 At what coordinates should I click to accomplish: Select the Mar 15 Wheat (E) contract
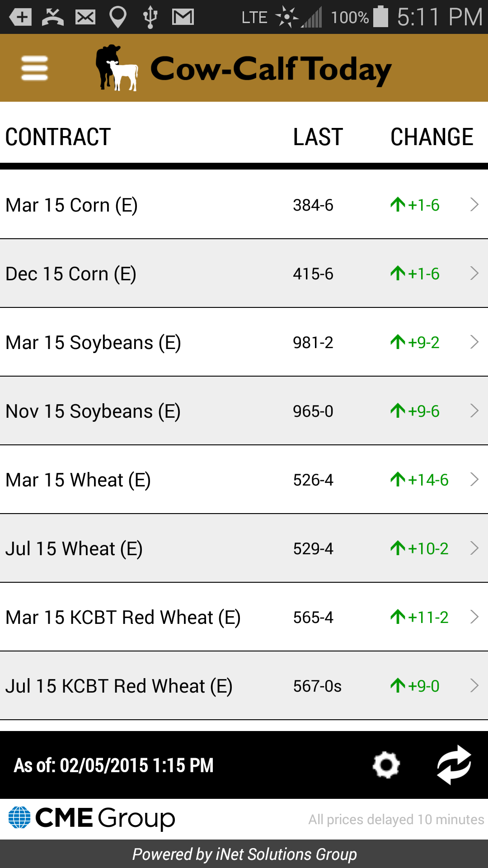78,480
